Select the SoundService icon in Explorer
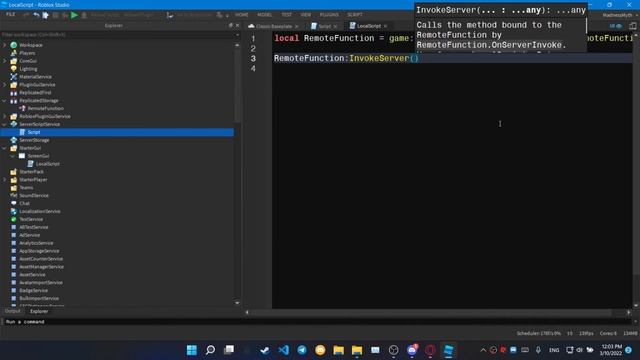The height and width of the screenshot is (360, 640). tap(14, 196)
